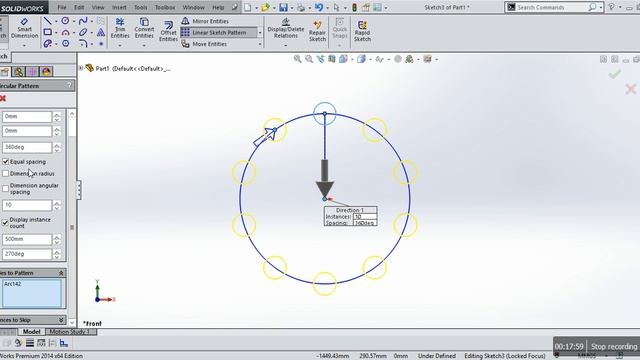Click the Quick Snaps tool
Image resolution: width=640 pixels, height=360 pixels.
(x=340, y=29)
